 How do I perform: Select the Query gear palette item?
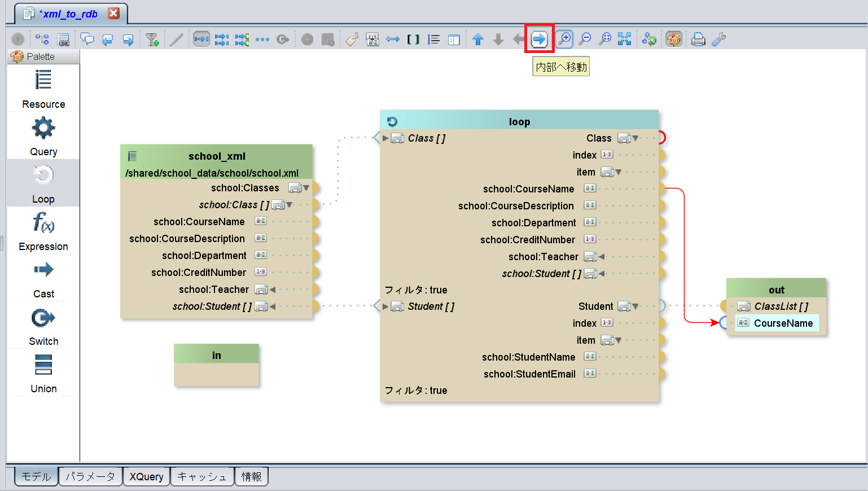(x=43, y=136)
